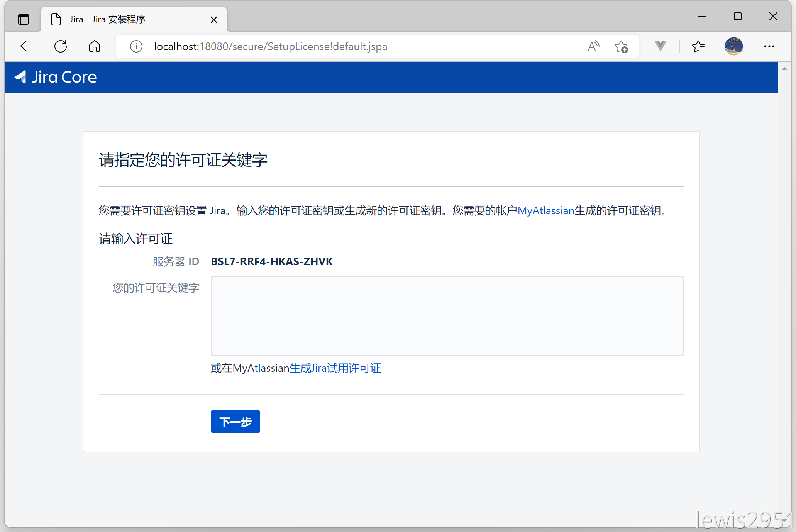Select the Jira - Jira 安装程序 tab

coord(134,19)
